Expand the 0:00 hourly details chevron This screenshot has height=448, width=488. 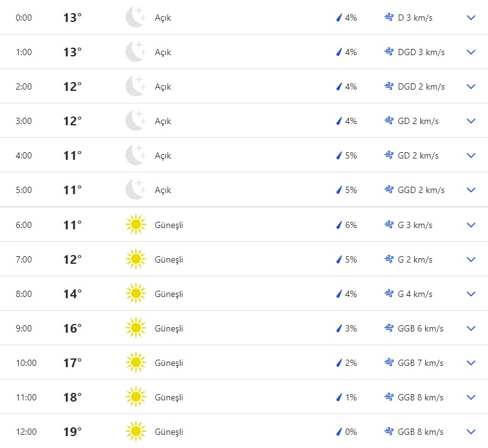point(471,18)
